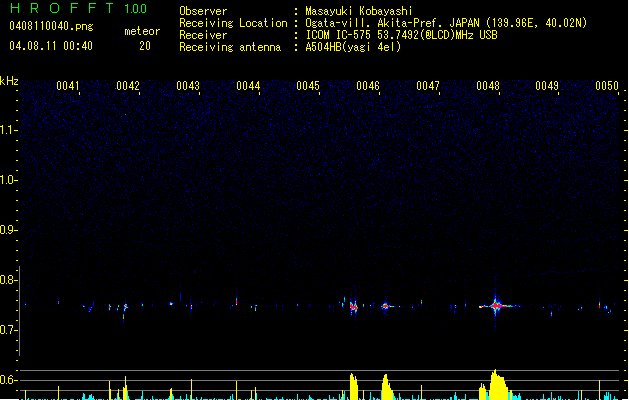The image size is (629, 400).
Task: Select the file name 0408110040.png
Action: coord(51,26)
